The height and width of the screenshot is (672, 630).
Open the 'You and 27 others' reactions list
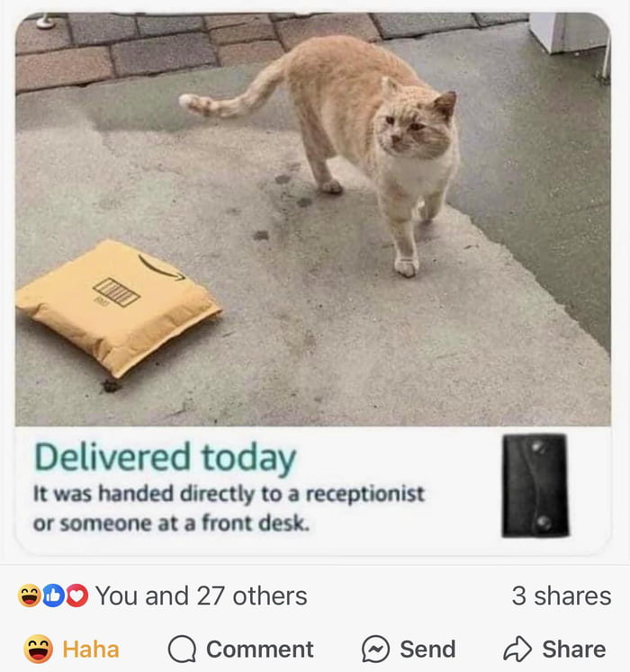click(201, 596)
